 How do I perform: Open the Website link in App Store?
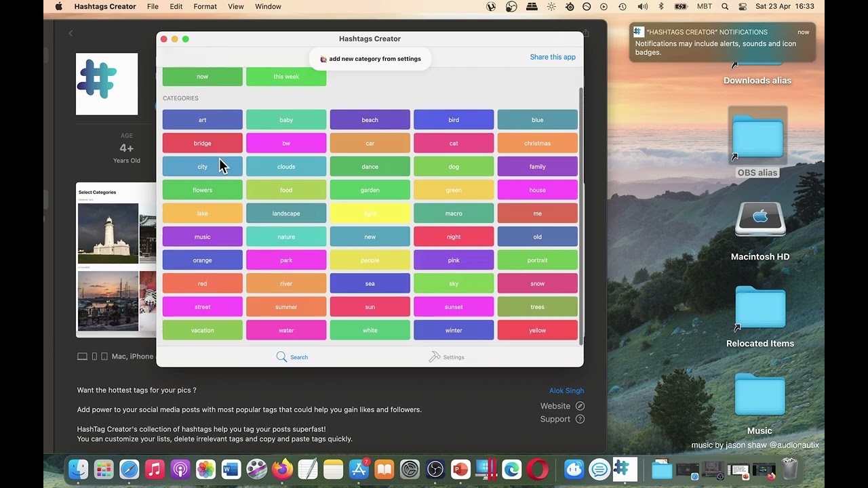click(562, 406)
